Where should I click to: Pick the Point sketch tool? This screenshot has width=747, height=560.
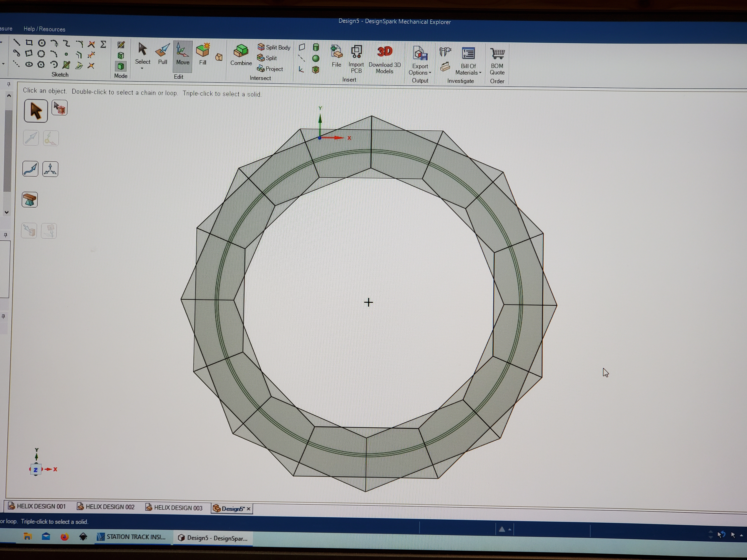tap(66, 54)
